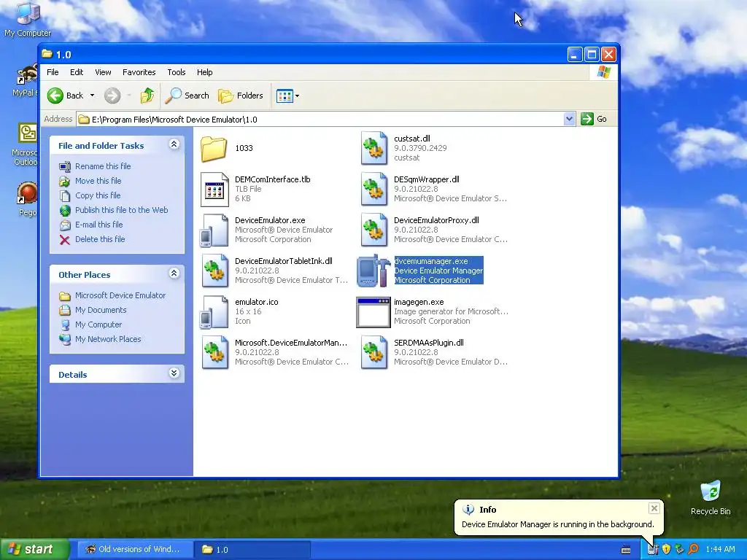Click Rename this file

tap(103, 166)
